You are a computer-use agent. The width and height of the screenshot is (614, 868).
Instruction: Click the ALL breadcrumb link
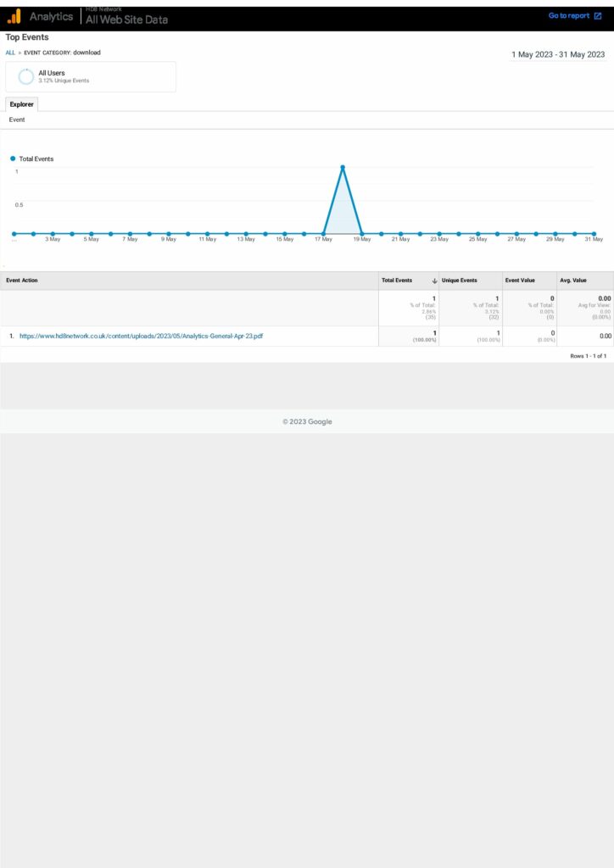point(10,53)
